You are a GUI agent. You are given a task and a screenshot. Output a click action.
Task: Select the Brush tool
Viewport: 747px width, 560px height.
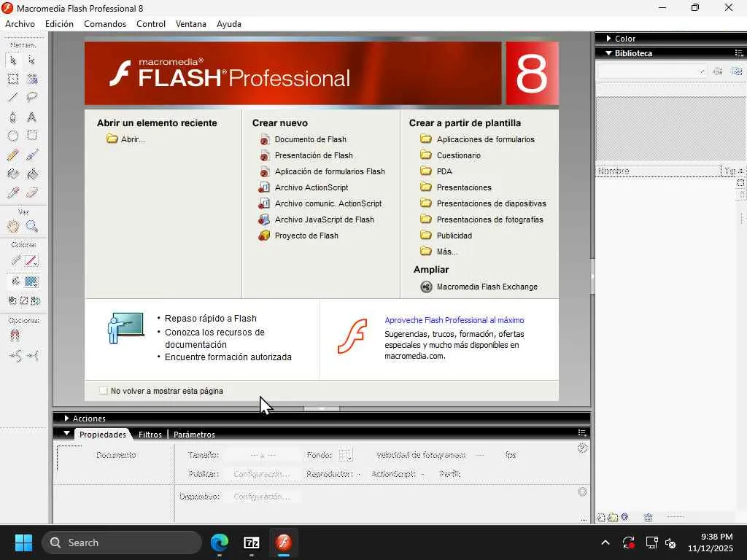[x=31, y=155]
